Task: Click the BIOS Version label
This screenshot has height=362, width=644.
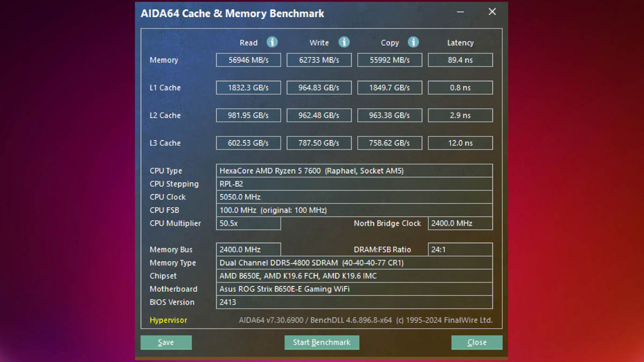Action: coord(172,302)
